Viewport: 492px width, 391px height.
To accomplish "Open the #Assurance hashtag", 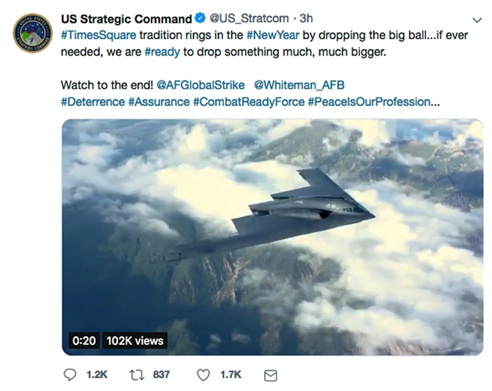I will (x=159, y=102).
